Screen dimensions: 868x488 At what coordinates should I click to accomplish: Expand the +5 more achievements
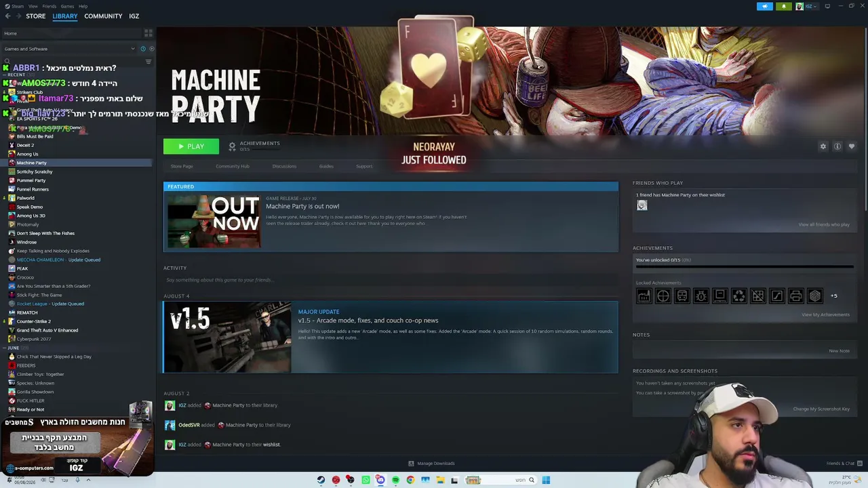pos(834,296)
